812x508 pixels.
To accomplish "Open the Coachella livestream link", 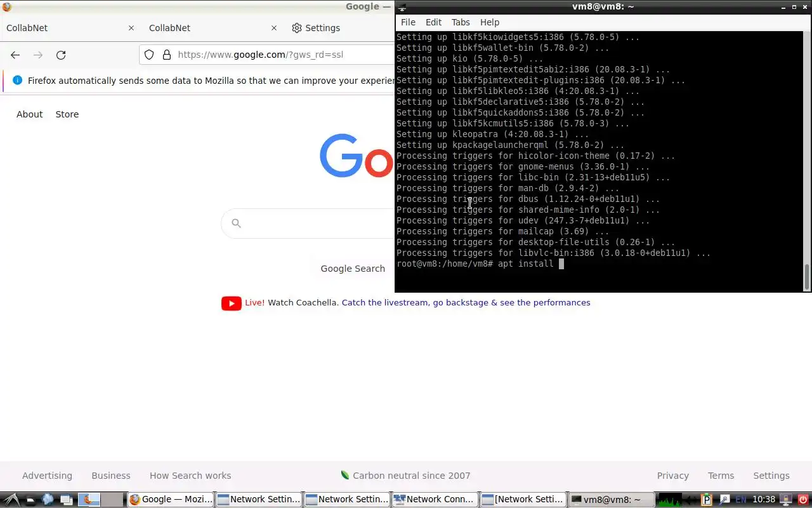I will [466, 303].
